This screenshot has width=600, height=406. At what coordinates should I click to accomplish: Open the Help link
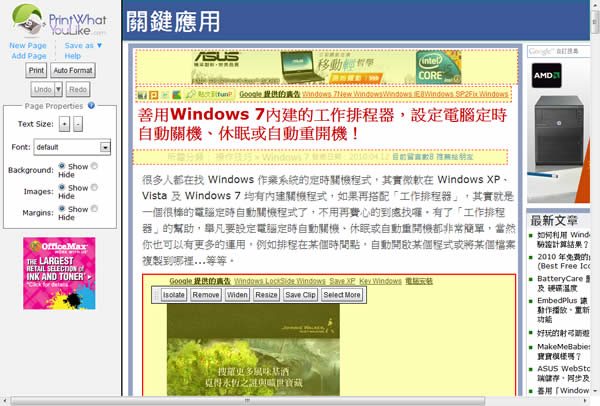click(x=73, y=55)
